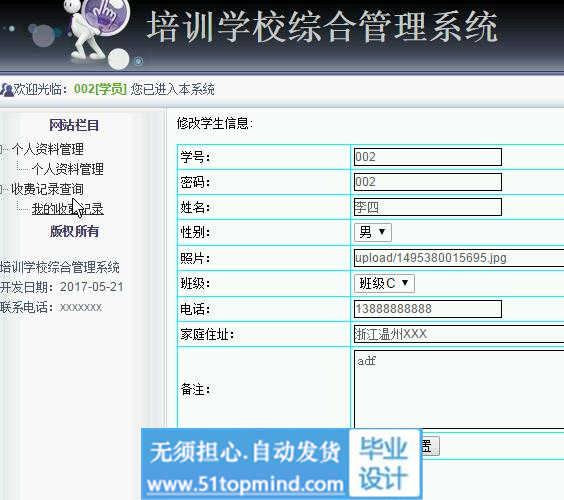Viewport: 564px width, 500px height.
Task: Click the 姓名 name input field
Action: pos(428,207)
